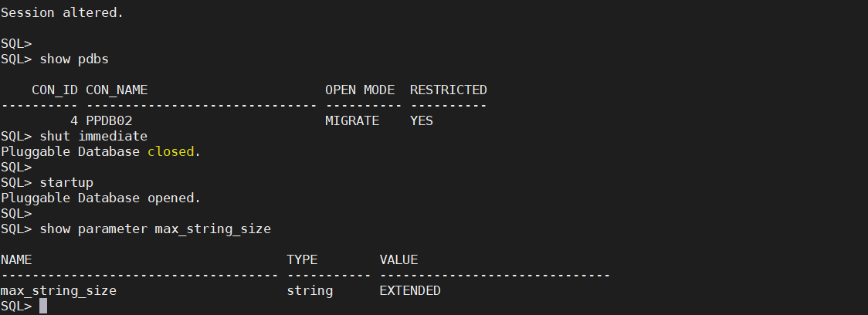Click the Session altered. message
The width and height of the screenshot is (868, 315).
click(62, 12)
